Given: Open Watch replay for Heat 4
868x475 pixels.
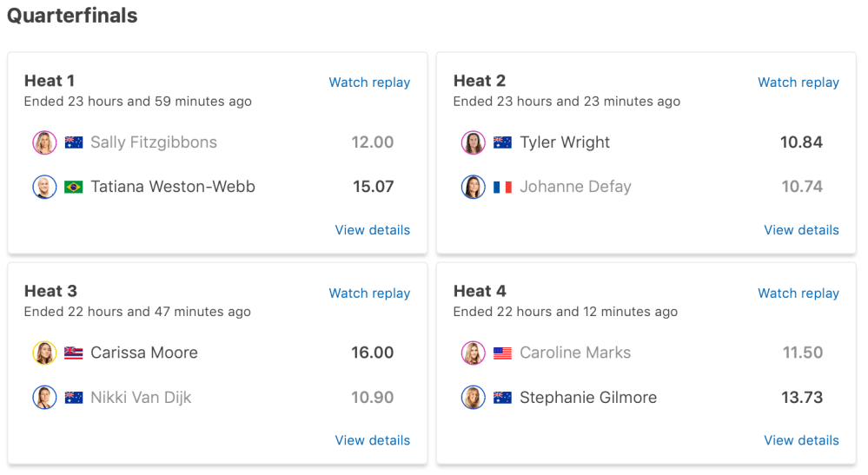Looking at the screenshot, I should point(798,294).
